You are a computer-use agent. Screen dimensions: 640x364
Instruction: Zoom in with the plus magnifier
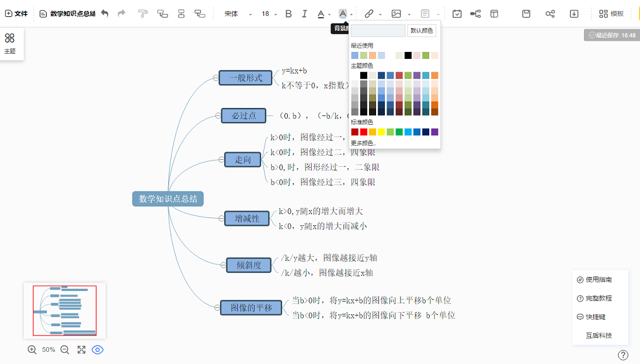[x=32, y=349]
